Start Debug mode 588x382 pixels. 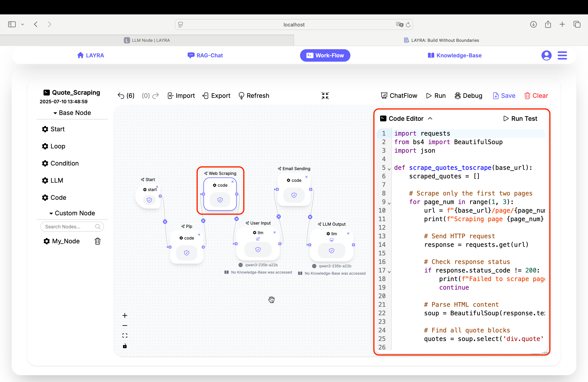468,96
